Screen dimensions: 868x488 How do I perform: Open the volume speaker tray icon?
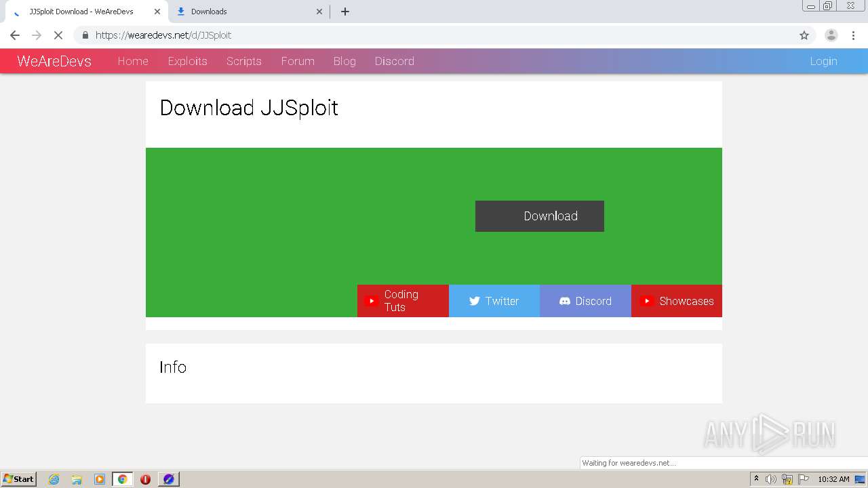pos(771,479)
